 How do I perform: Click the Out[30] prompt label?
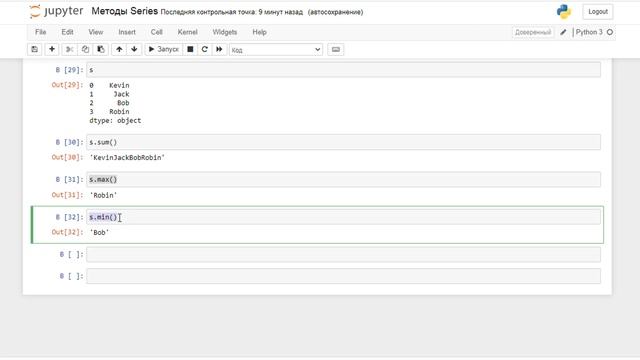click(67, 157)
